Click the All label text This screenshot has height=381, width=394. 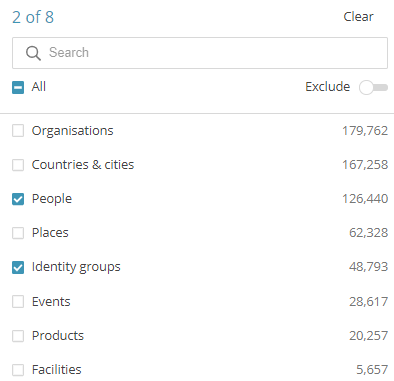pyautogui.click(x=39, y=87)
